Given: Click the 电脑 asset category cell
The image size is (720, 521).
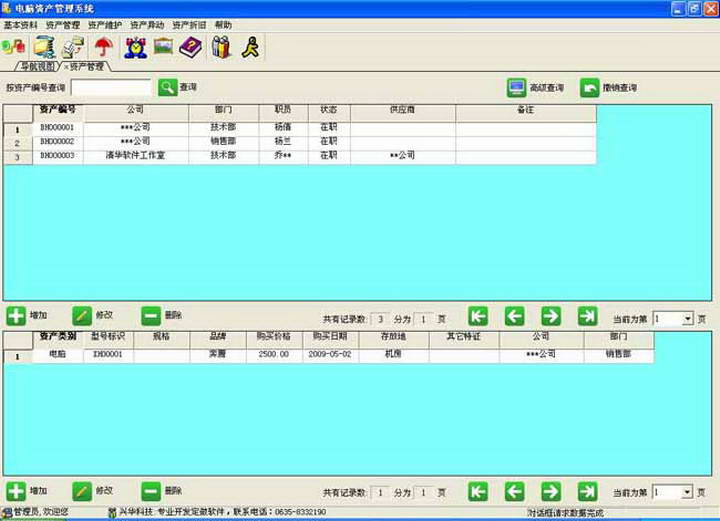Looking at the screenshot, I should coord(58,355).
